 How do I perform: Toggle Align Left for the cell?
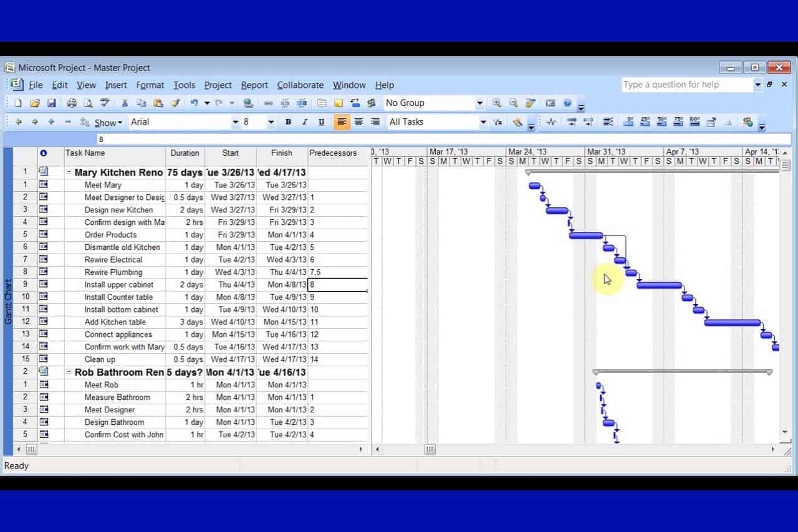[x=342, y=122]
